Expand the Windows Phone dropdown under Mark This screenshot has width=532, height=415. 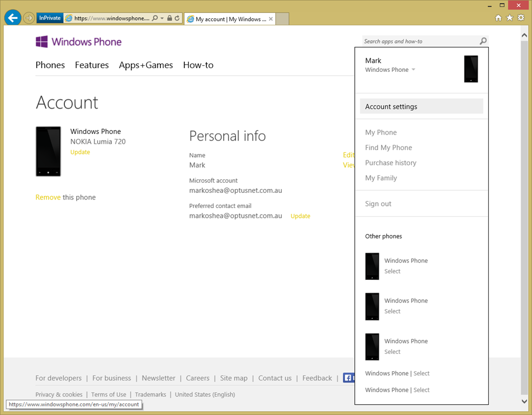coord(413,70)
